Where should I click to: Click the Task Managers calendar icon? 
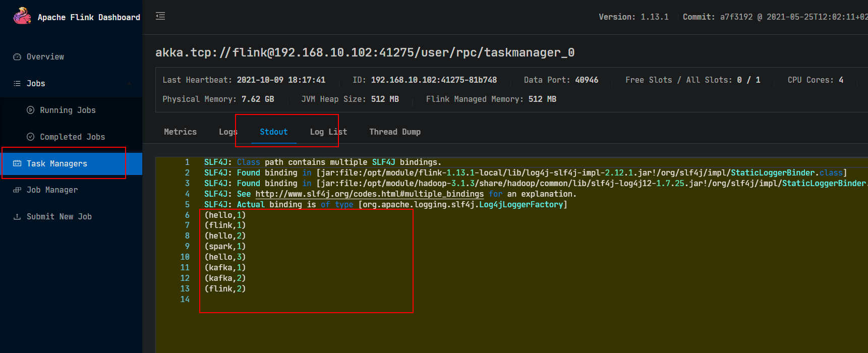[17, 163]
